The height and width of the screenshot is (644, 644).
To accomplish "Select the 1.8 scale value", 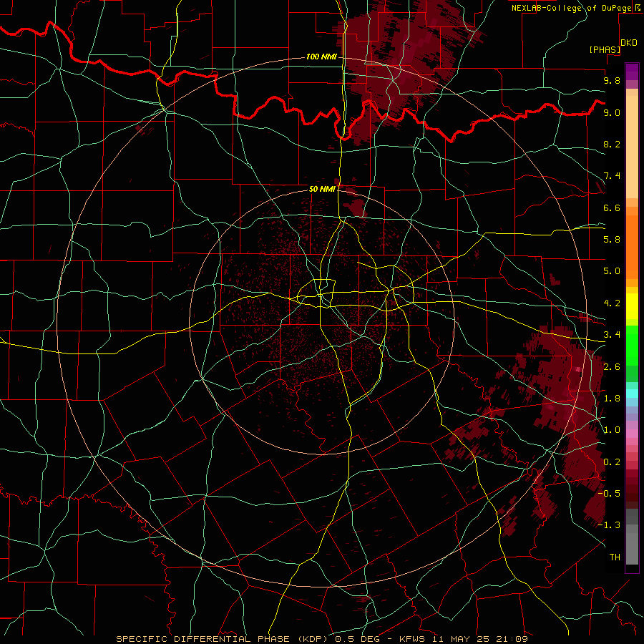I will tap(612, 399).
